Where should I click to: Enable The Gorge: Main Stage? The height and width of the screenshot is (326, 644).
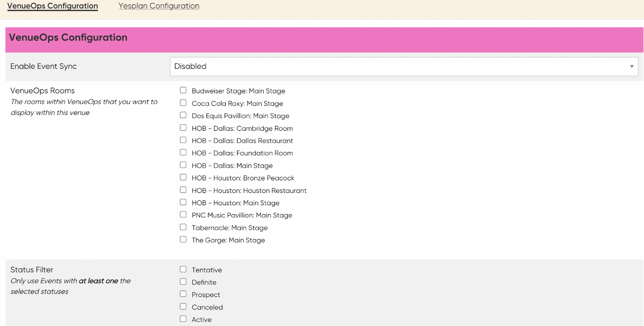183,239
